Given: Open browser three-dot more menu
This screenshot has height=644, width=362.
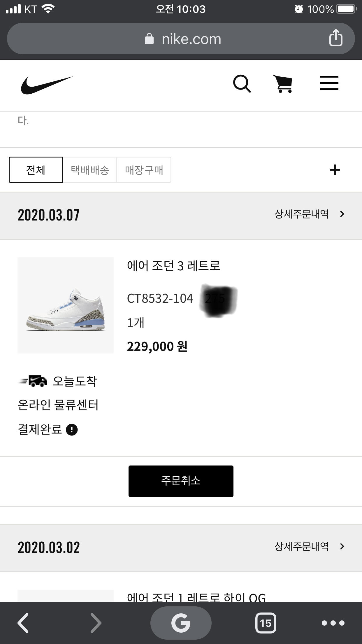Looking at the screenshot, I should [333, 623].
